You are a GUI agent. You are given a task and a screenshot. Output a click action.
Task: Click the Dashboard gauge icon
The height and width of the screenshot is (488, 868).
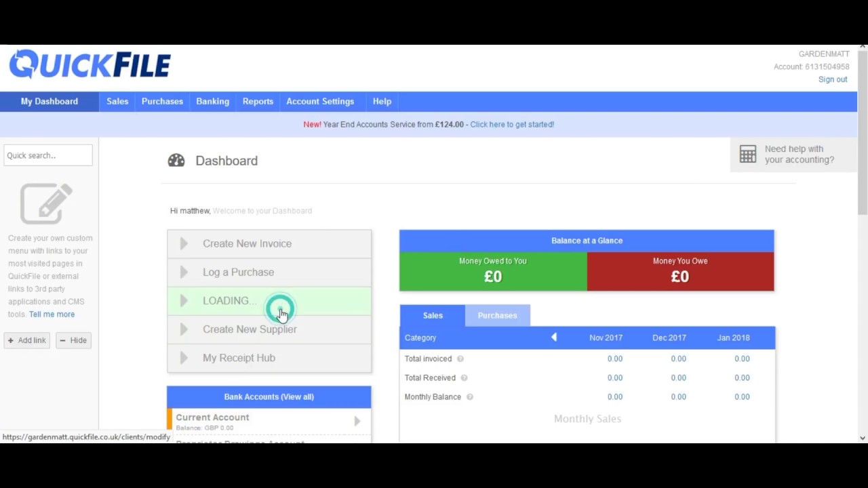(176, 161)
